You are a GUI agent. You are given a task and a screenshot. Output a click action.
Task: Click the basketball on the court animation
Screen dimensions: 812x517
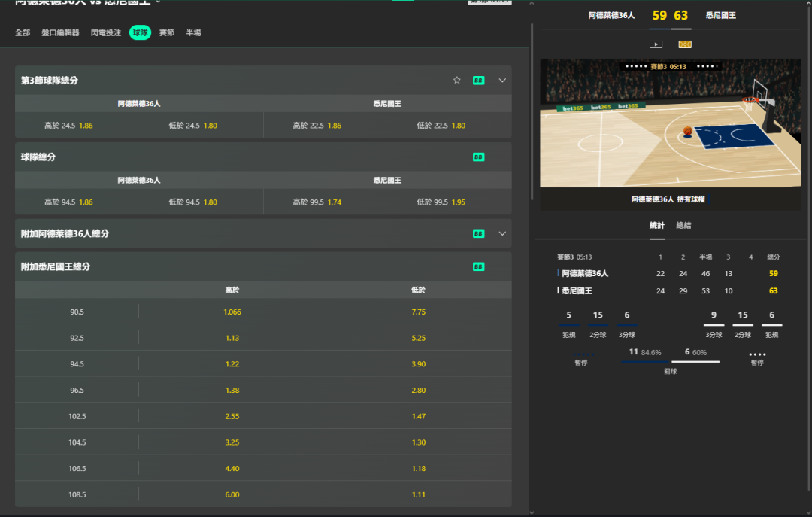point(687,131)
